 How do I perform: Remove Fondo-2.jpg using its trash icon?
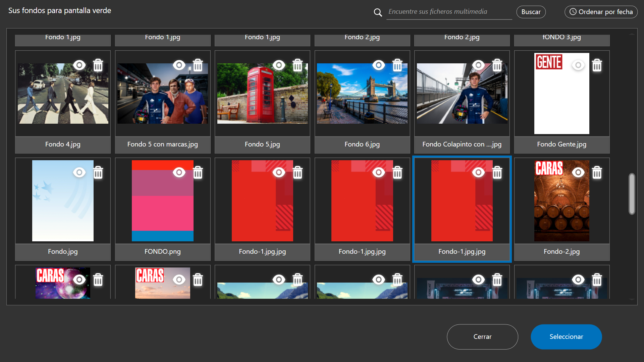pos(597,172)
